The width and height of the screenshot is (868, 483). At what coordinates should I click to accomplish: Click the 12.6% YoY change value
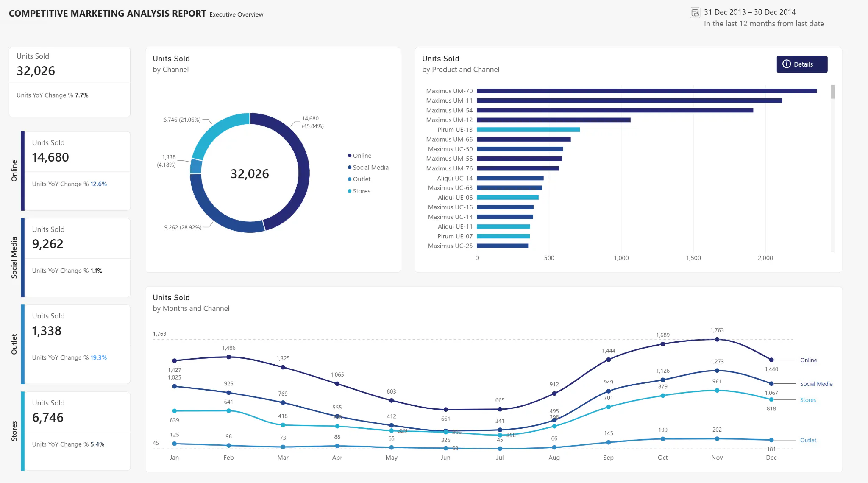point(98,184)
